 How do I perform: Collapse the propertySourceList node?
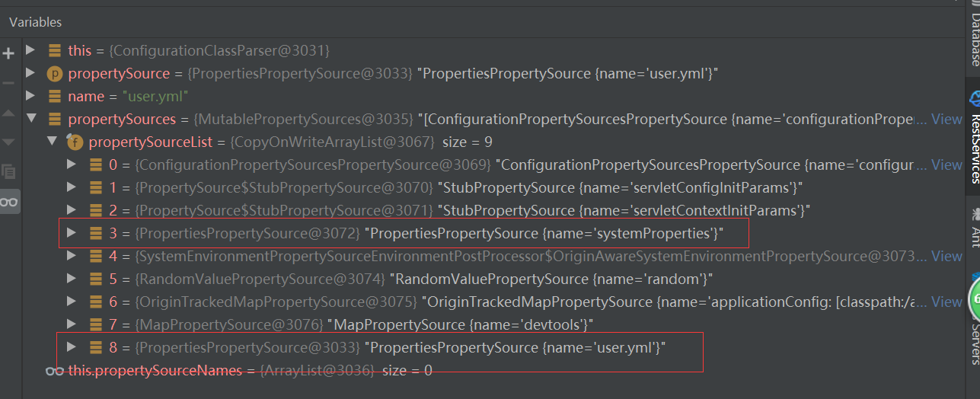pos(51,142)
